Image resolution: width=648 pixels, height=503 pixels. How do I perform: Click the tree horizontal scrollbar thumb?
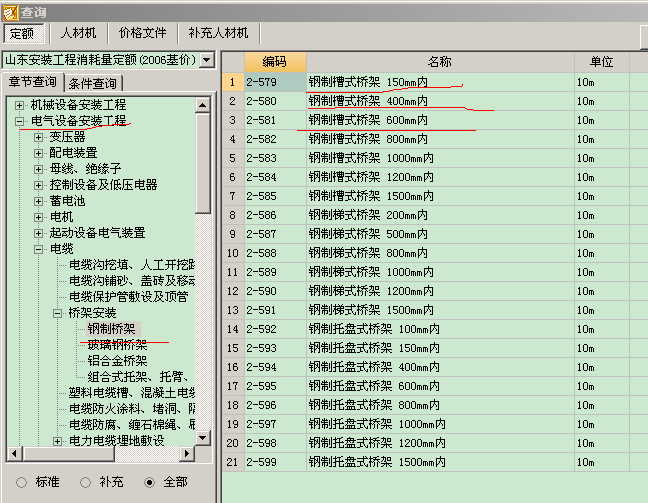pyautogui.click(x=69, y=453)
